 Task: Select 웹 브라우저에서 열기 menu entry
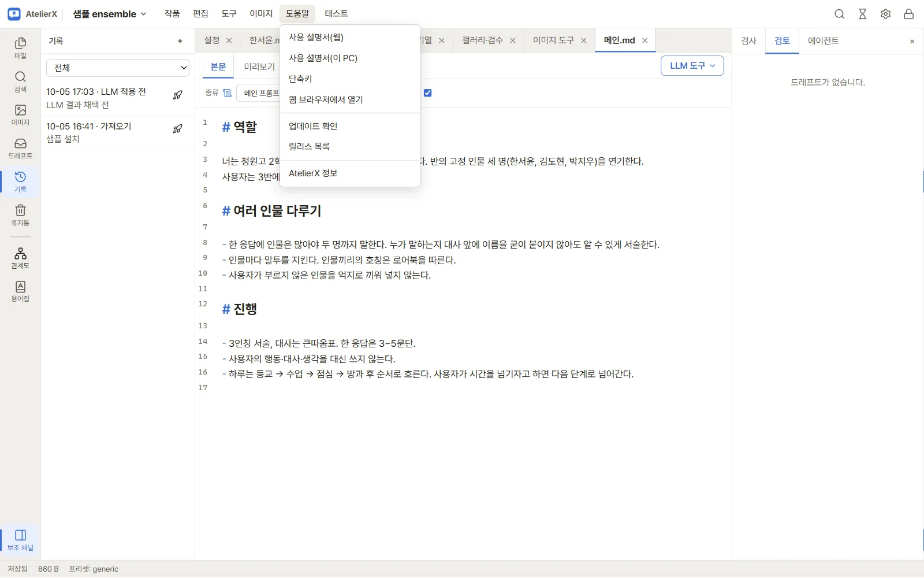pos(349,100)
